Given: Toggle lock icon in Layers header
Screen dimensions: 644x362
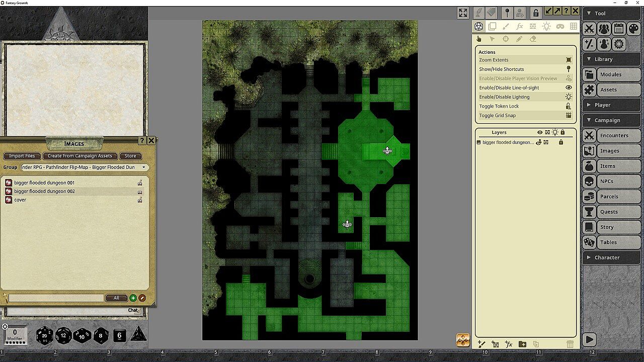Looking at the screenshot, I should tap(562, 132).
